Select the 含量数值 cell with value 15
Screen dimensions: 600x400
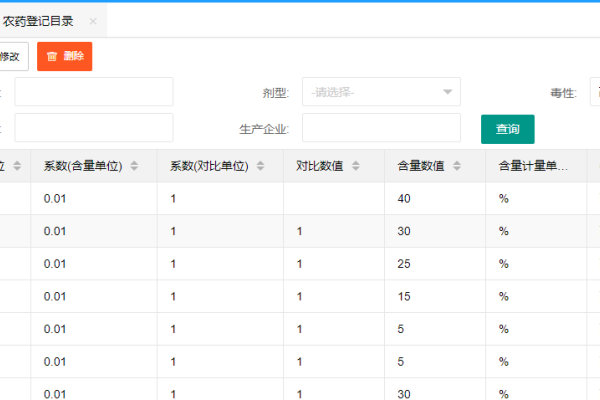435,296
